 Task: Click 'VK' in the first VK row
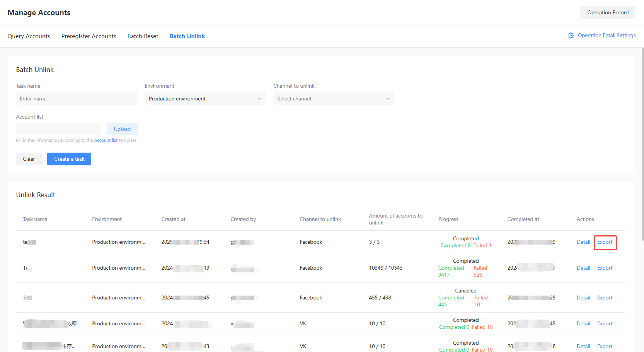(303, 323)
